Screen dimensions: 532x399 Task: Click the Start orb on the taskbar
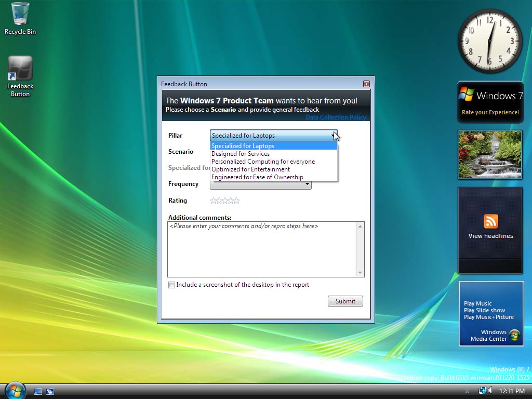click(x=15, y=390)
